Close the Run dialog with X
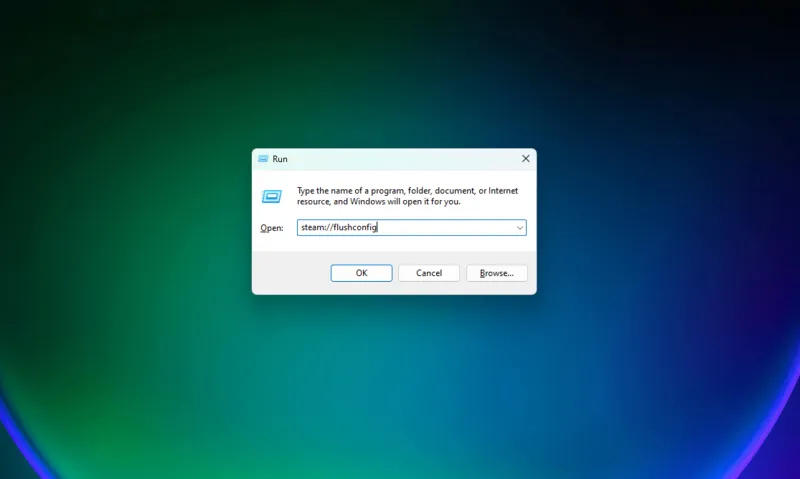This screenshot has width=800, height=479. [x=526, y=159]
